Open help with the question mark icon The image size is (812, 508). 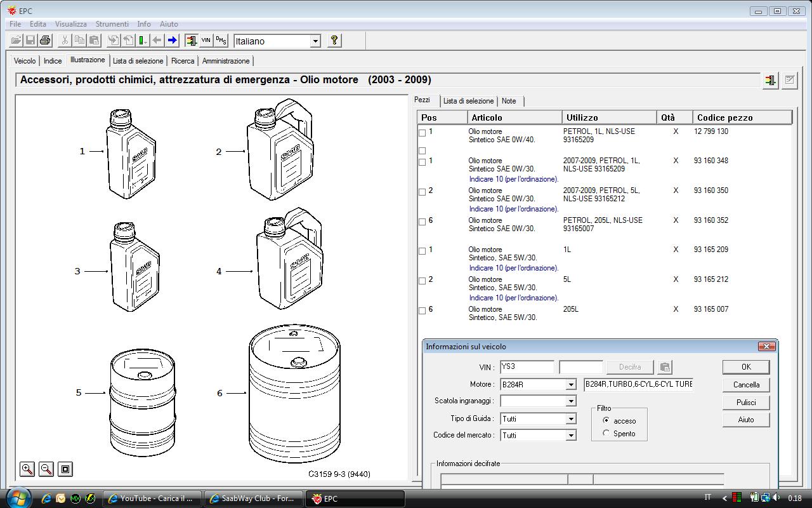[334, 41]
